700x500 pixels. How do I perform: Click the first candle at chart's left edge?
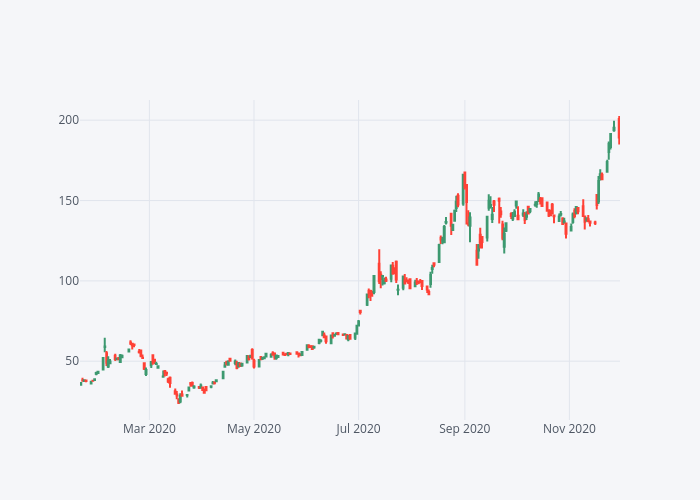tap(81, 382)
